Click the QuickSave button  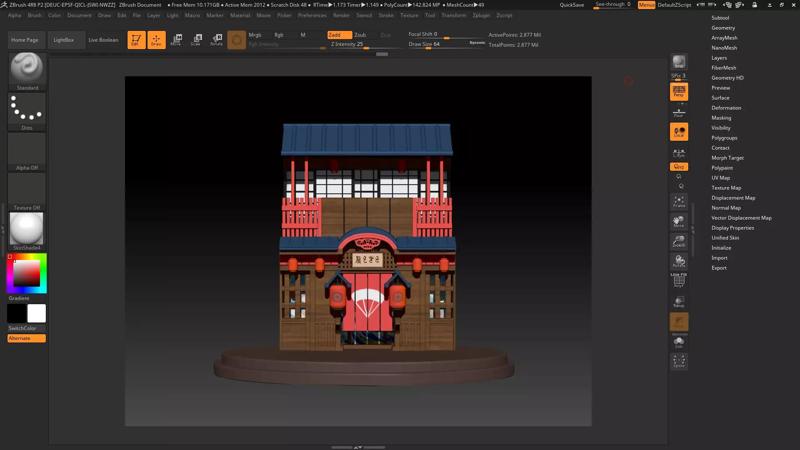pyautogui.click(x=572, y=5)
